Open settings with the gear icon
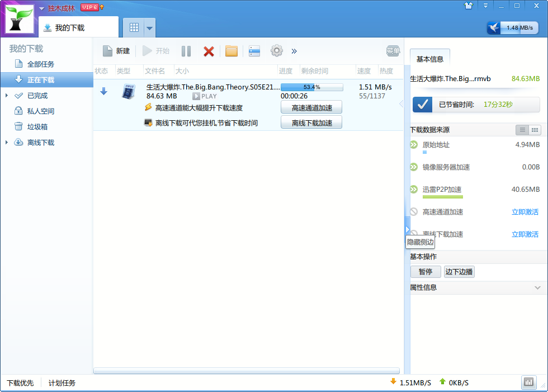The height and width of the screenshot is (392, 548). [x=276, y=51]
